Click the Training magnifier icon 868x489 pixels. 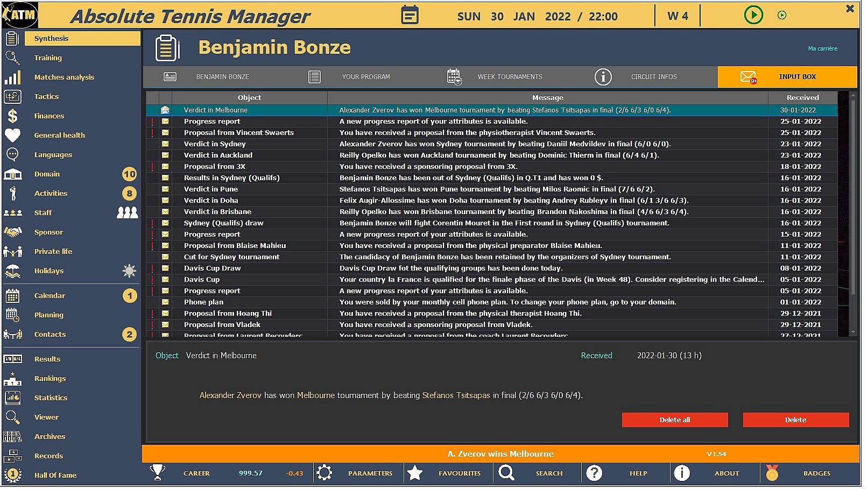(12, 58)
